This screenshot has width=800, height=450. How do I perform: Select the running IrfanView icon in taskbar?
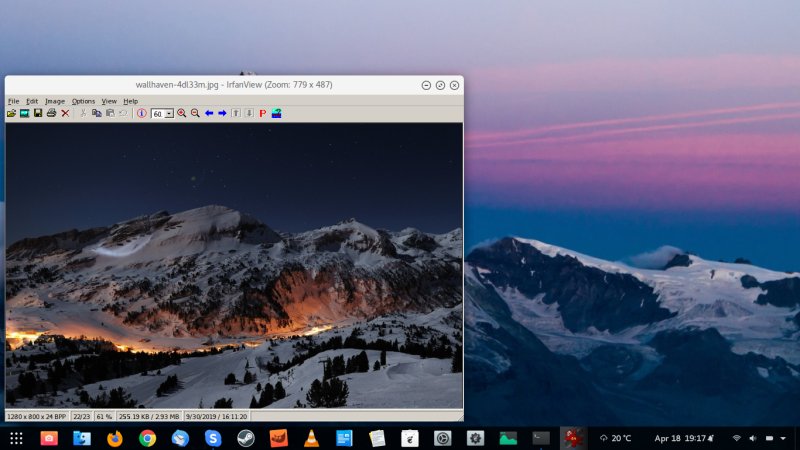573,438
